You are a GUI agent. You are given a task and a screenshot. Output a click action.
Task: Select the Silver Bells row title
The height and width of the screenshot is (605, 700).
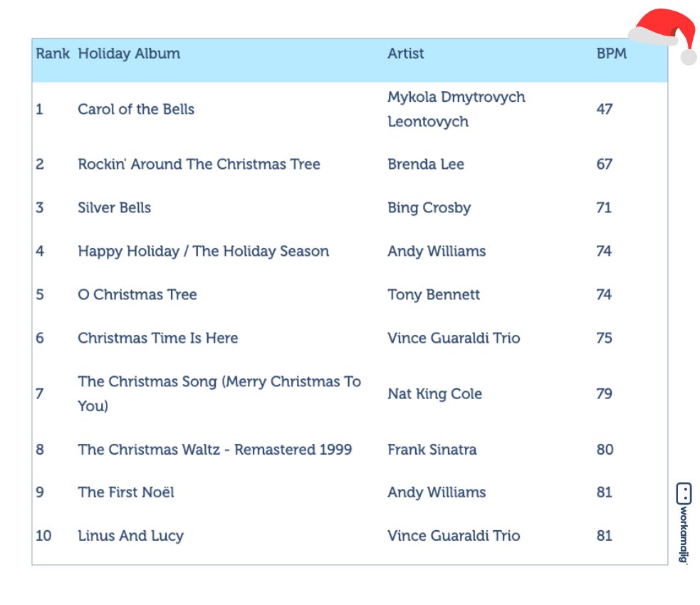click(x=114, y=207)
